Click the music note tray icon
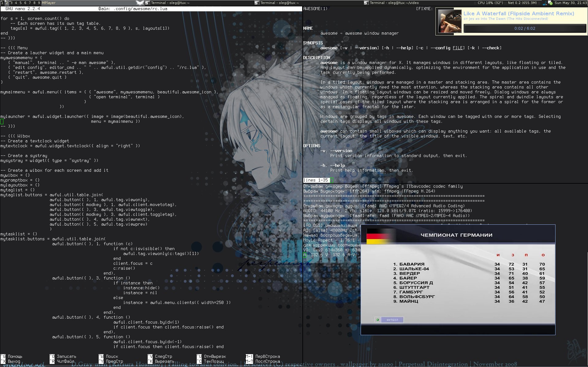The height and width of the screenshot is (367, 588). [x=544, y=3]
